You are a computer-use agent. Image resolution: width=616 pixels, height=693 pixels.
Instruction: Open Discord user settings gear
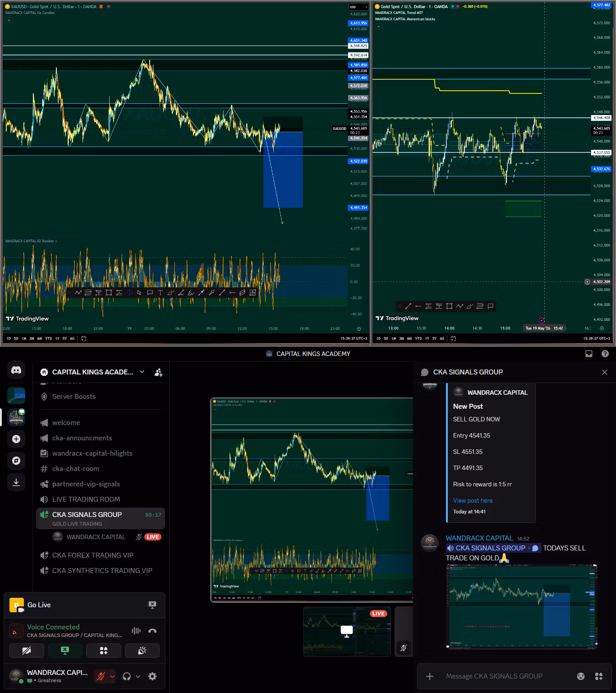152,676
